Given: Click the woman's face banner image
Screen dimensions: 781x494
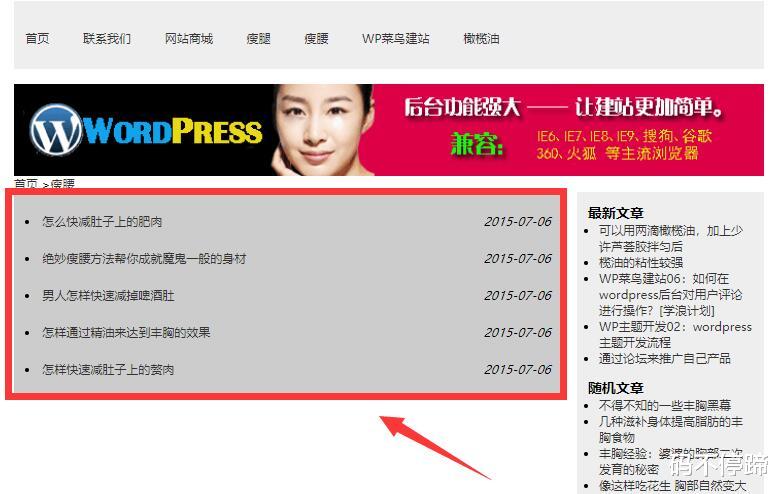Looking at the screenshot, I should point(321,130).
